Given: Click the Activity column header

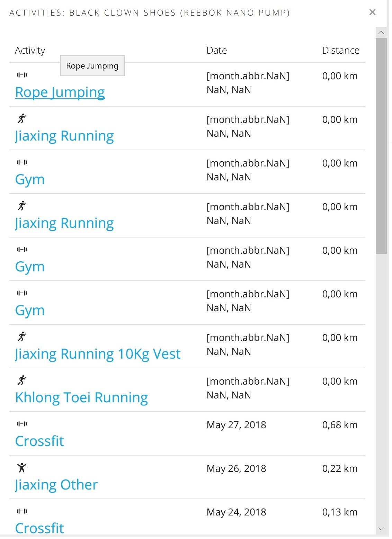Looking at the screenshot, I should (x=30, y=51).
